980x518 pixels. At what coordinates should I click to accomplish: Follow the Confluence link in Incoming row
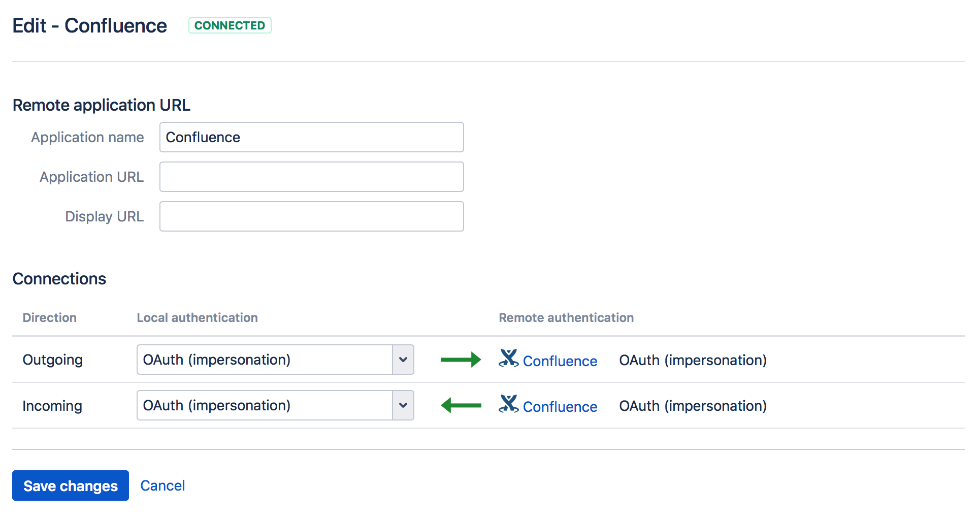tap(560, 407)
